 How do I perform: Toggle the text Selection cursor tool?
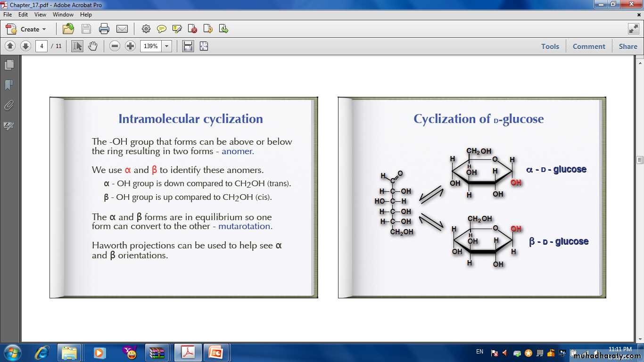coord(77,46)
